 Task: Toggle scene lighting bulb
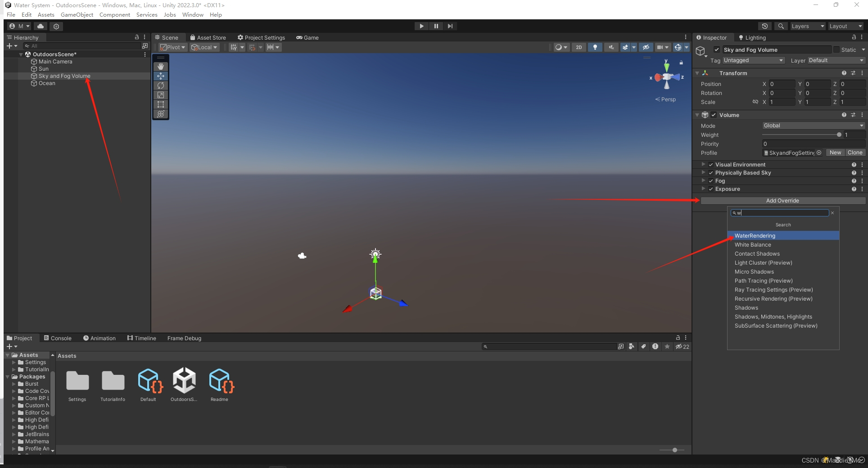pyautogui.click(x=595, y=47)
